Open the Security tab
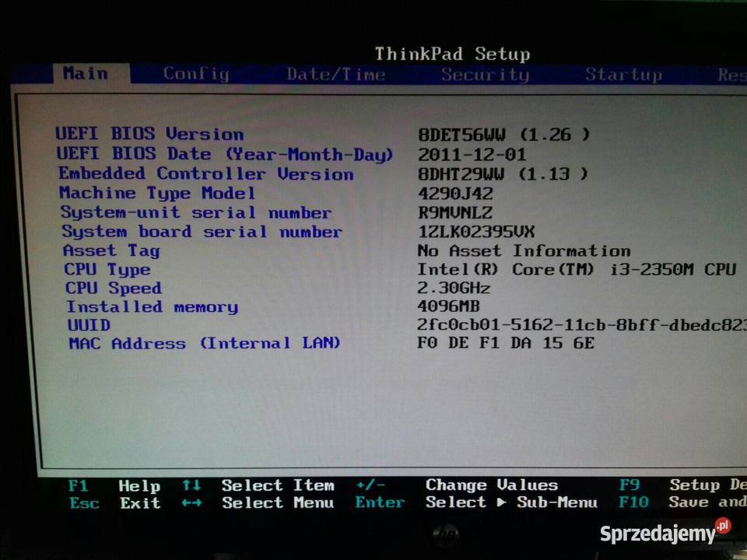The image size is (747, 560). pyautogui.click(x=485, y=75)
